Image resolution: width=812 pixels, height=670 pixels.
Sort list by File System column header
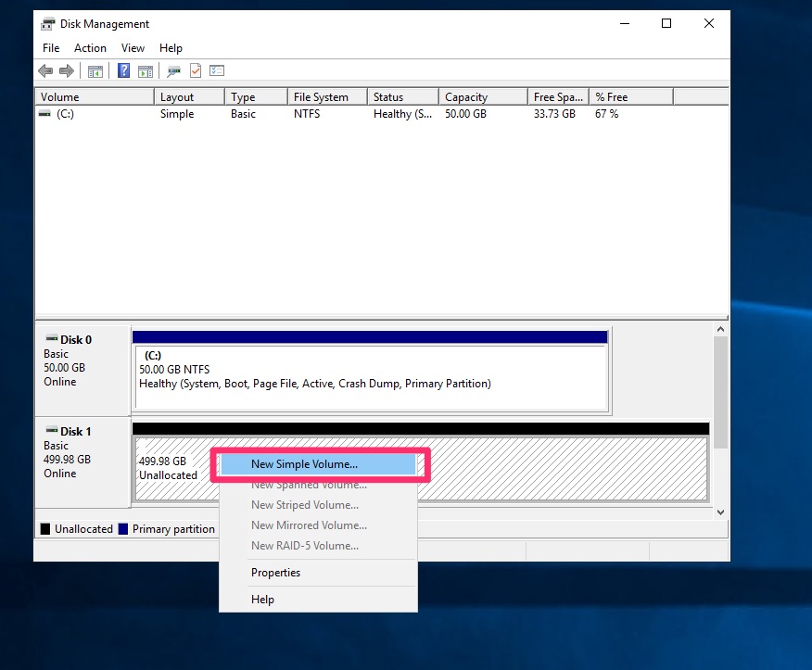(321, 97)
